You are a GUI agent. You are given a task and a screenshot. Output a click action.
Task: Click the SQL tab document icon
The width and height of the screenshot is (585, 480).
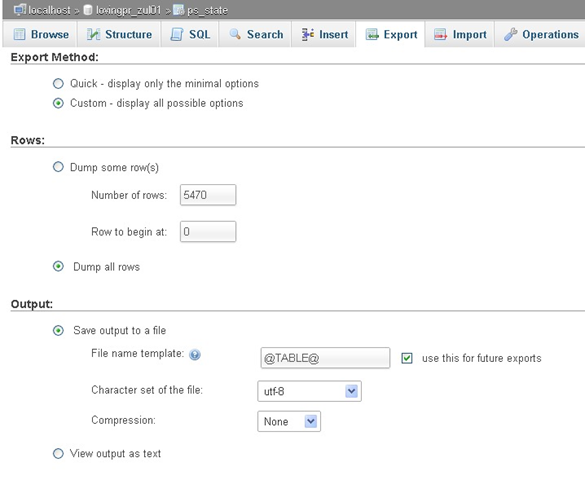pos(177,34)
